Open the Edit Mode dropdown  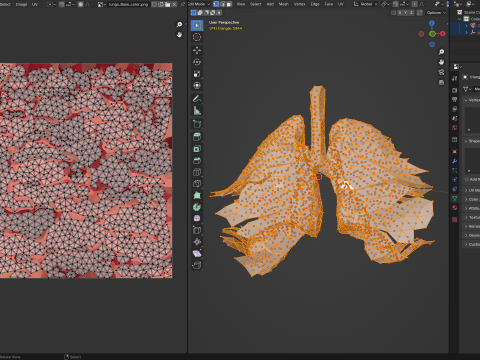pyautogui.click(x=199, y=4)
